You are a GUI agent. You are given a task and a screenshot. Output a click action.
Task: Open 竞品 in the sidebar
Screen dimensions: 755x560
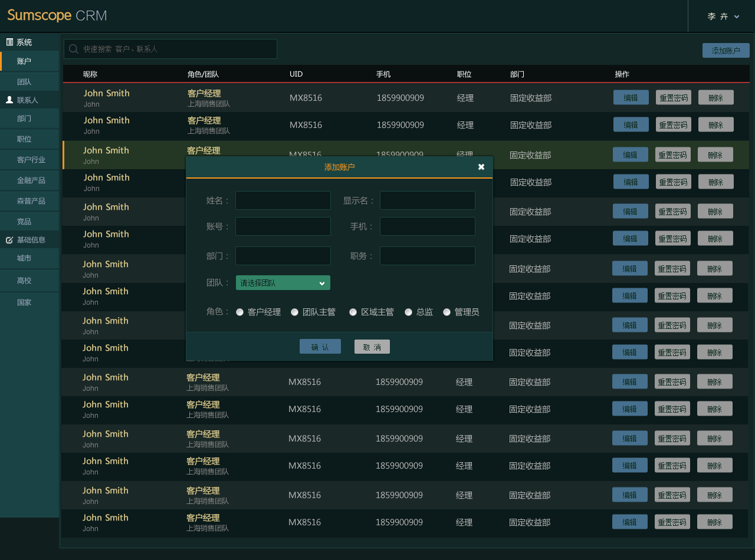tap(29, 222)
